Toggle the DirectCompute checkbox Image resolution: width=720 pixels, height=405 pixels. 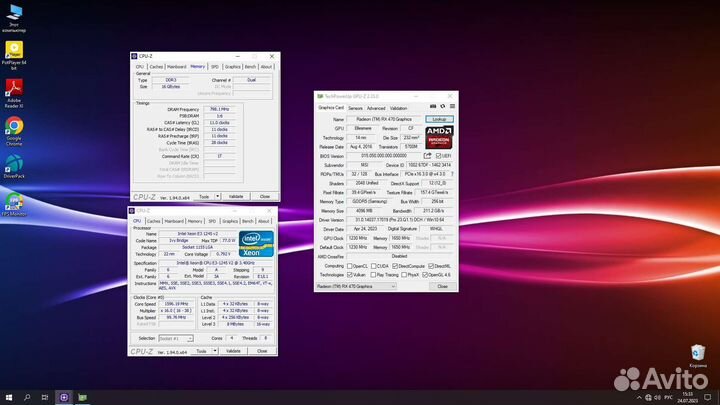click(x=395, y=266)
